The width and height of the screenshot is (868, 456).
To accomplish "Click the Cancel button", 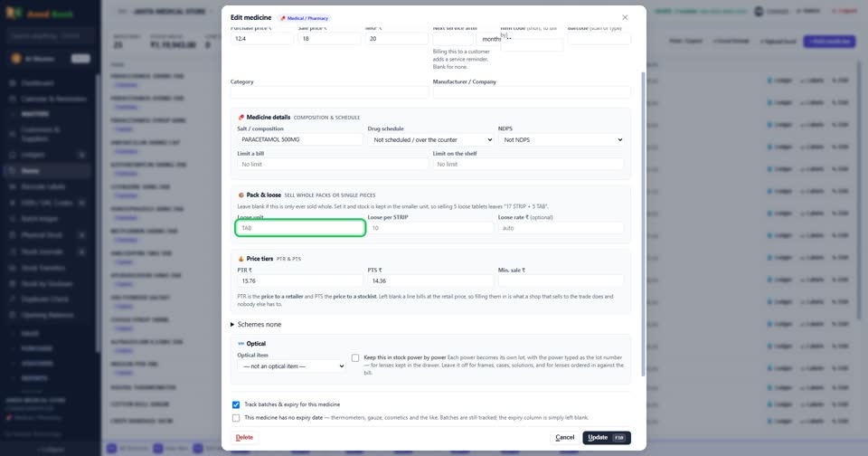I will (564, 437).
